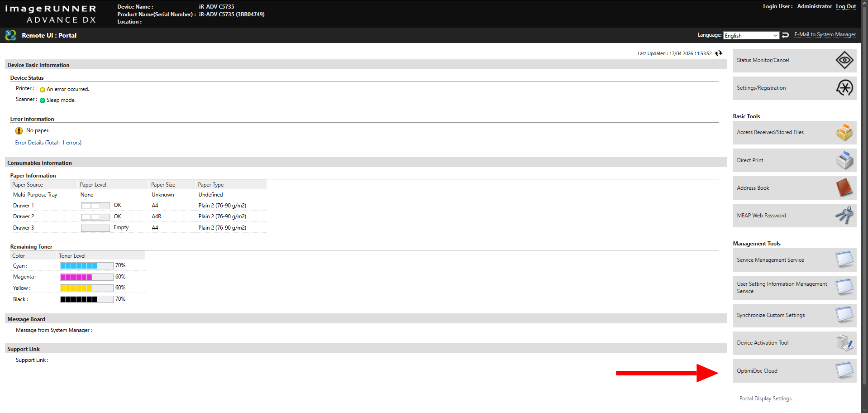868x413 pixels.
Task: Open Status Monitor/Cancel
Action: pyautogui.click(x=795, y=60)
